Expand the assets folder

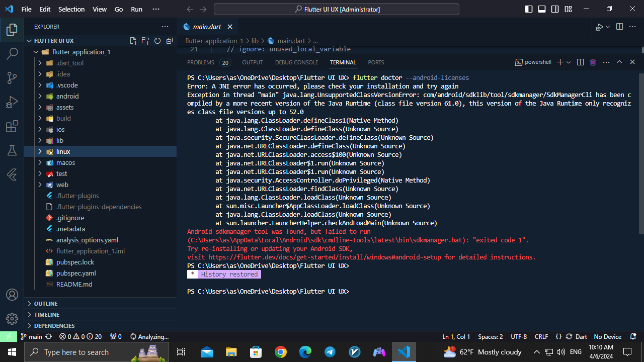(x=40, y=107)
